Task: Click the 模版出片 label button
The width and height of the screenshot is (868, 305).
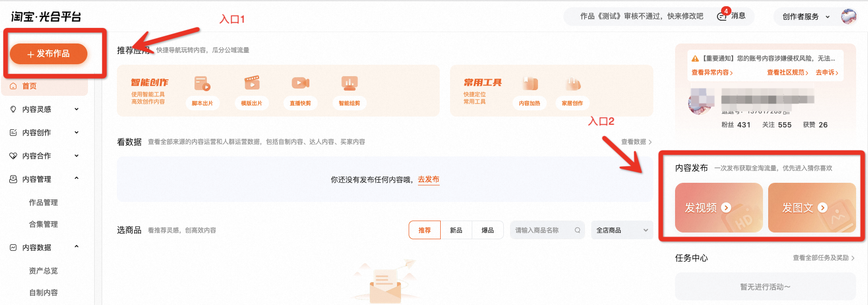Action: (x=251, y=103)
